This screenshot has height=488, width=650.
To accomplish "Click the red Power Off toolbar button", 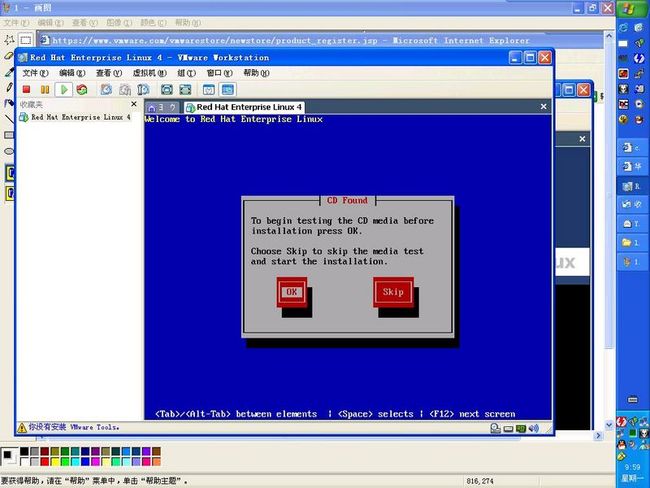I will (x=27, y=90).
